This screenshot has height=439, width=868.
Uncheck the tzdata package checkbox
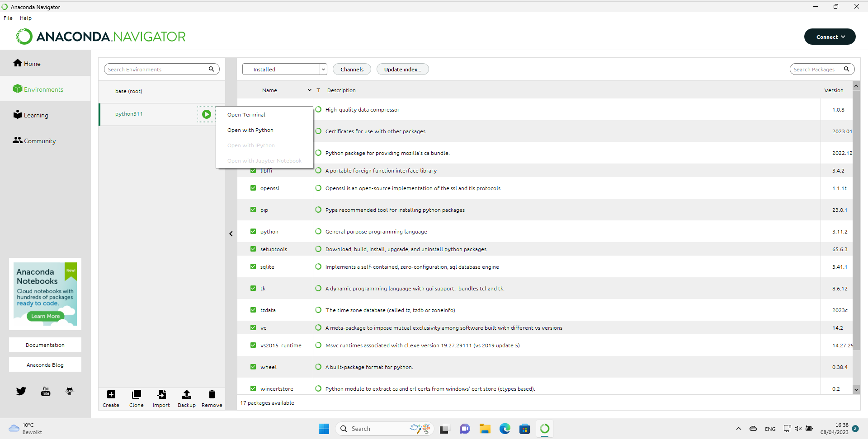253,310
